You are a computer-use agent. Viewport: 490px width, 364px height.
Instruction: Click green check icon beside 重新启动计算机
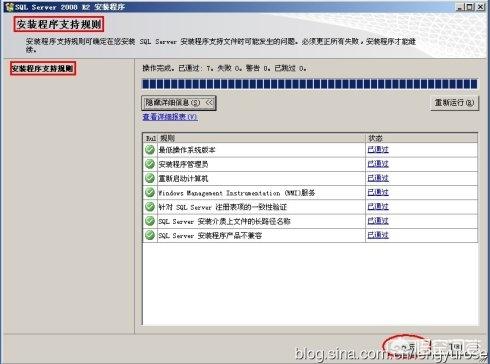point(150,178)
